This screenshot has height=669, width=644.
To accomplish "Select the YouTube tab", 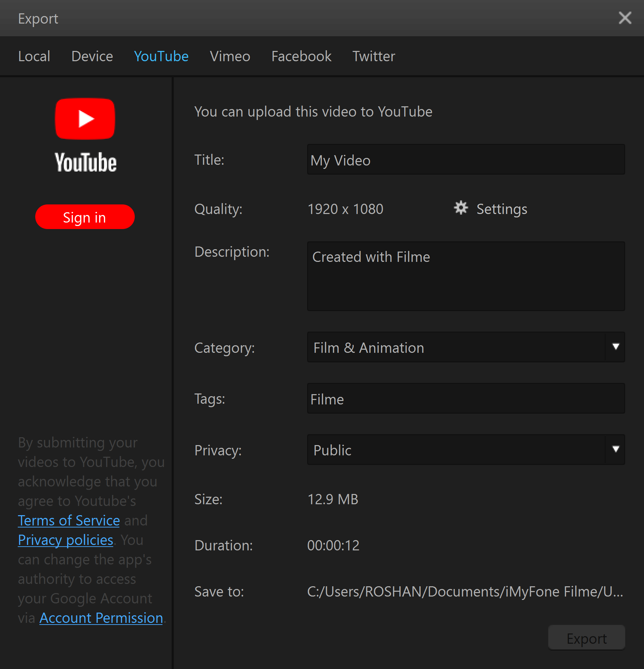I will click(161, 56).
